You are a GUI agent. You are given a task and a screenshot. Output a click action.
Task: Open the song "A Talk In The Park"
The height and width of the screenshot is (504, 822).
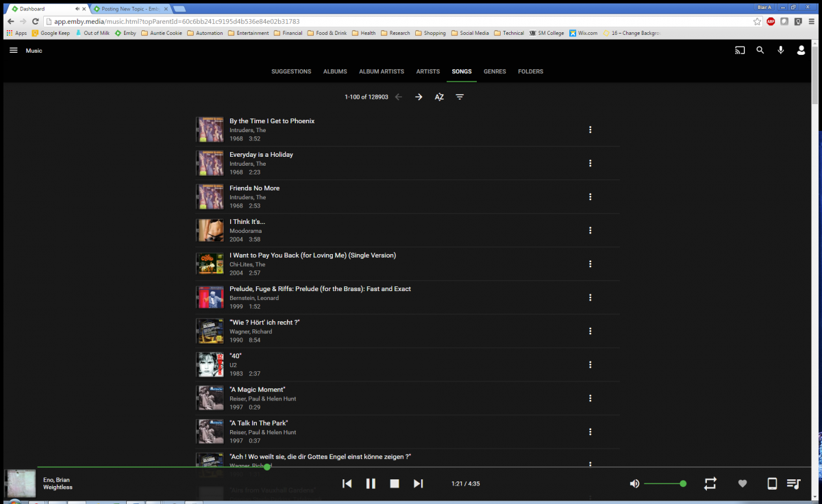tap(258, 423)
